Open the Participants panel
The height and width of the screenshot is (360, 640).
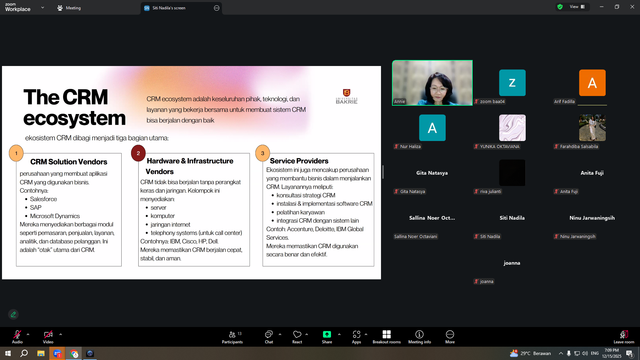(232, 337)
